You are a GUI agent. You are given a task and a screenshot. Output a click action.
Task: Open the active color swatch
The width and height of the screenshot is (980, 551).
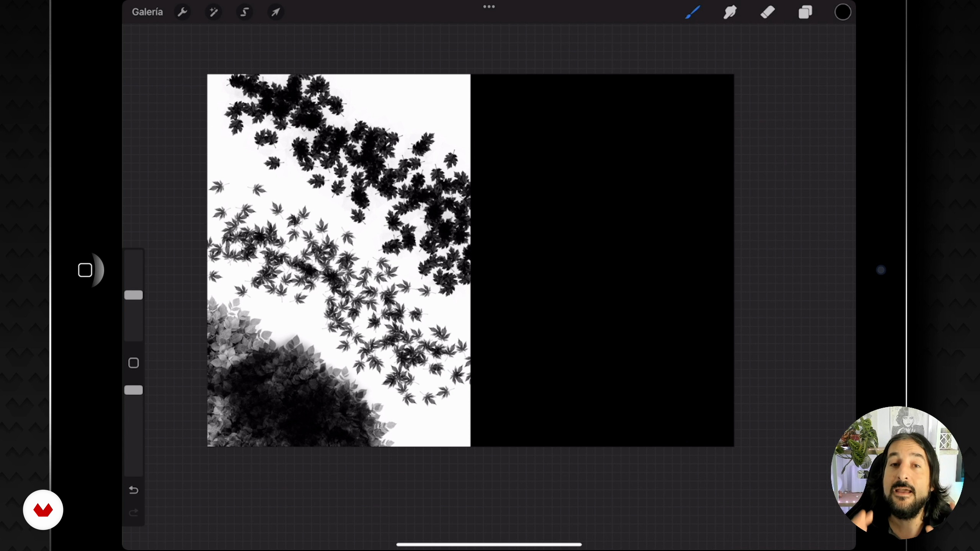point(843,12)
